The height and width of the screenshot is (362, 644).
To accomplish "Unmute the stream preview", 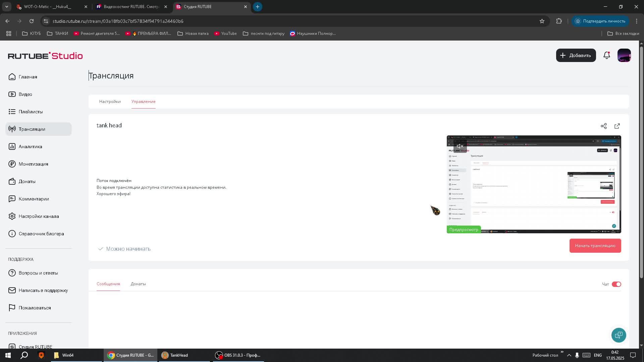I will pyautogui.click(x=460, y=146).
